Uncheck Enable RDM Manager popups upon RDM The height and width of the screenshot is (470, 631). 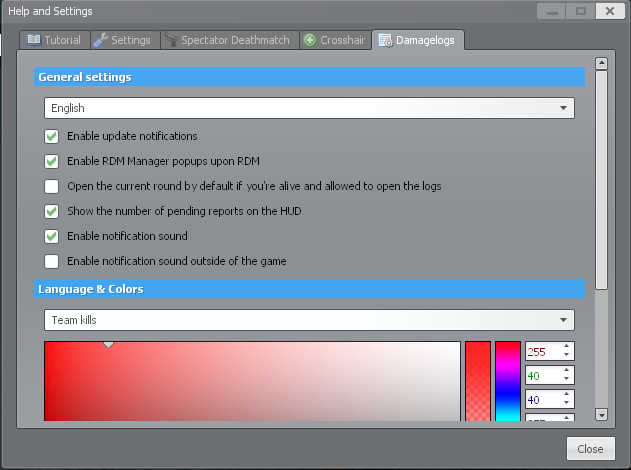coord(52,161)
